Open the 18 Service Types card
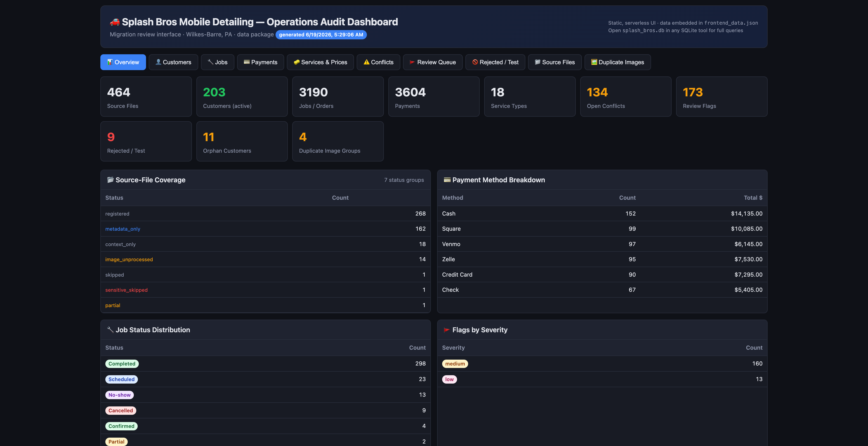The width and height of the screenshot is (868, 446). click(530, 96)
